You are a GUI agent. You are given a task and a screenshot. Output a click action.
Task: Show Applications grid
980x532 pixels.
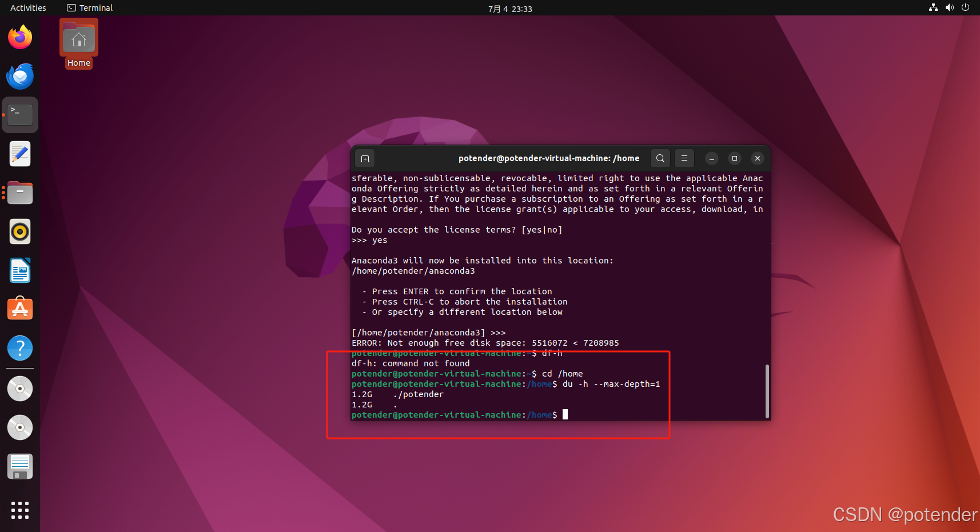(x=20, y=510)
